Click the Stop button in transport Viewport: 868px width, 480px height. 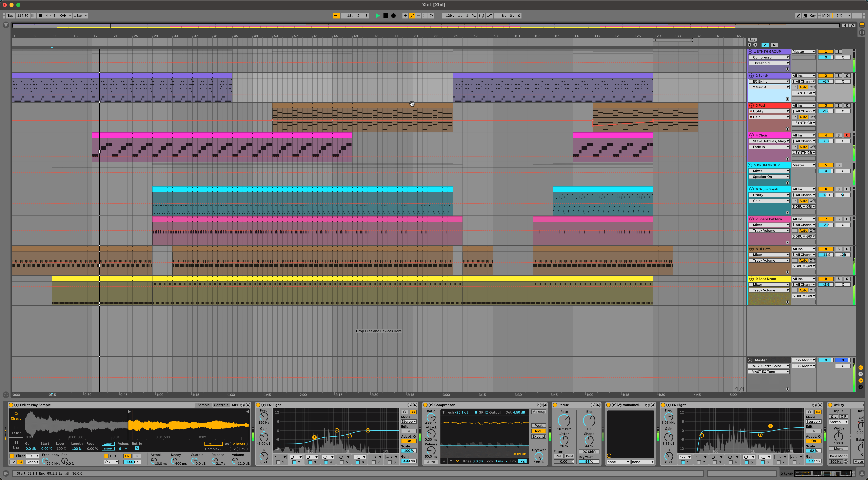pyautogui.click(x=386, y=15)
